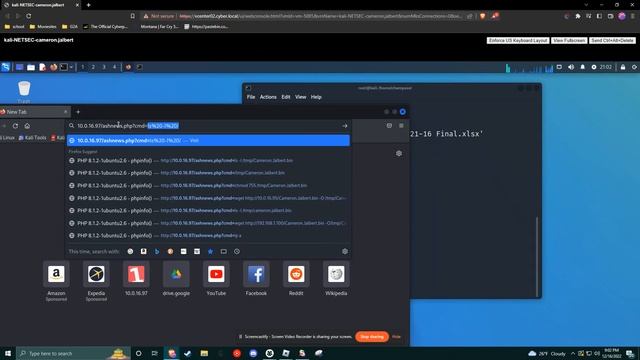640x360 pixels.
Task: Open the Kali applications menu icon
Action: 5,67
